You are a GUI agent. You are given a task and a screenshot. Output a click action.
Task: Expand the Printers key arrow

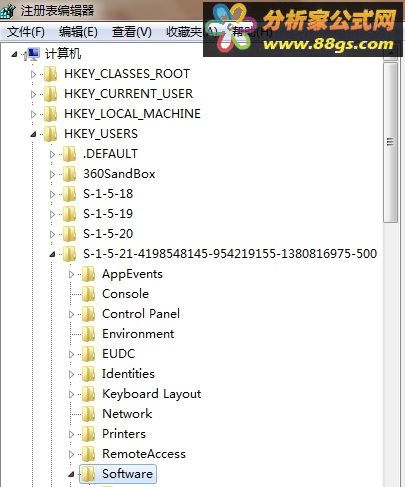click(71, 434)
